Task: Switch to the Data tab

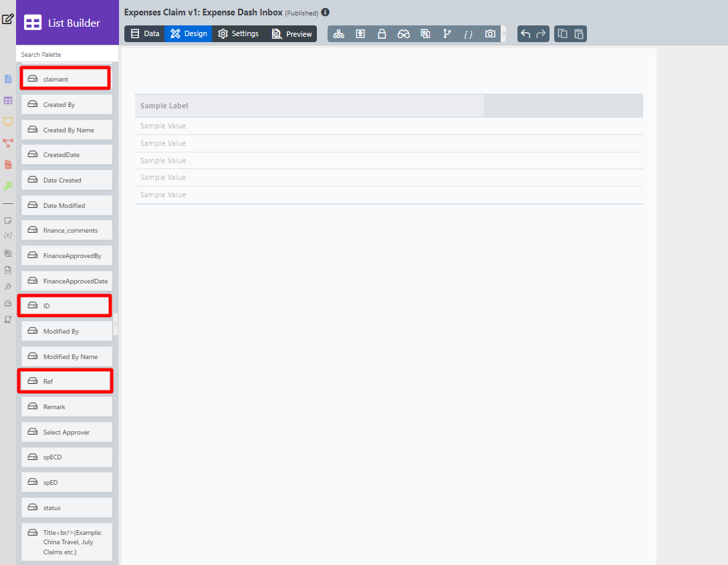Action: 145,34
